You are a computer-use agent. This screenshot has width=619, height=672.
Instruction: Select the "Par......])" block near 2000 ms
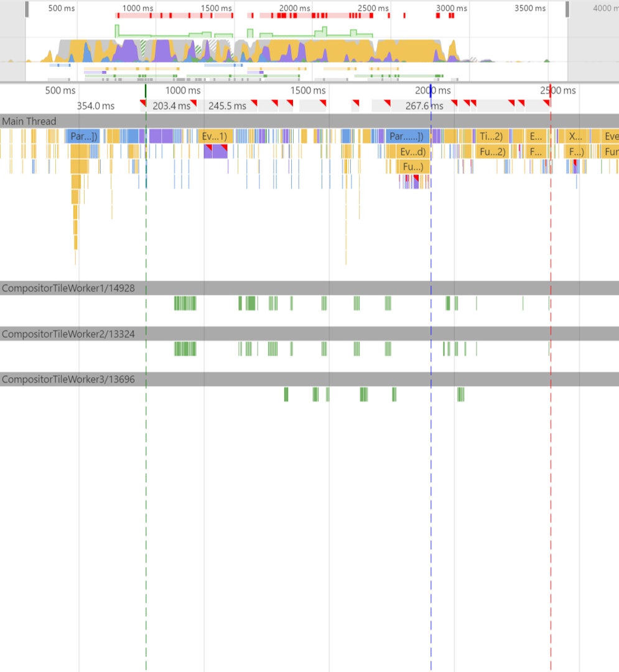click(x=406, y=136)
